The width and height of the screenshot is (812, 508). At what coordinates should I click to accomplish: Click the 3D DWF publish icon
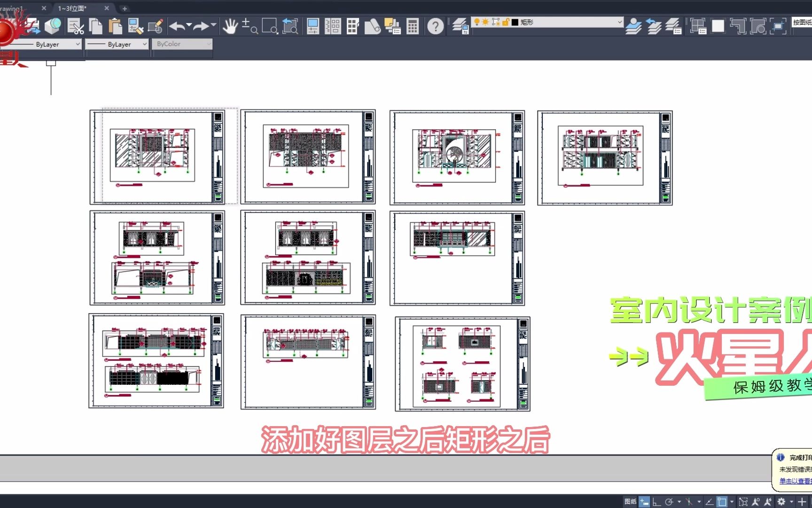(53, 26)
